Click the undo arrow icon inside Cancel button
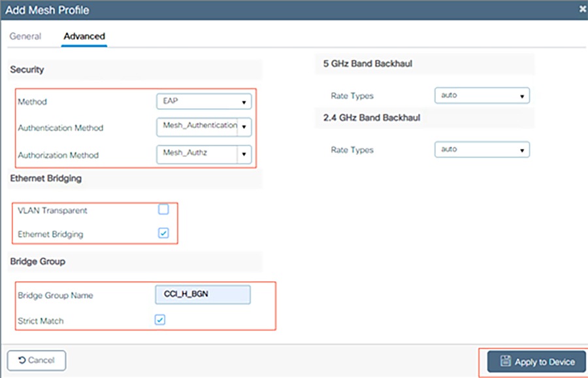 pos(21,360)
